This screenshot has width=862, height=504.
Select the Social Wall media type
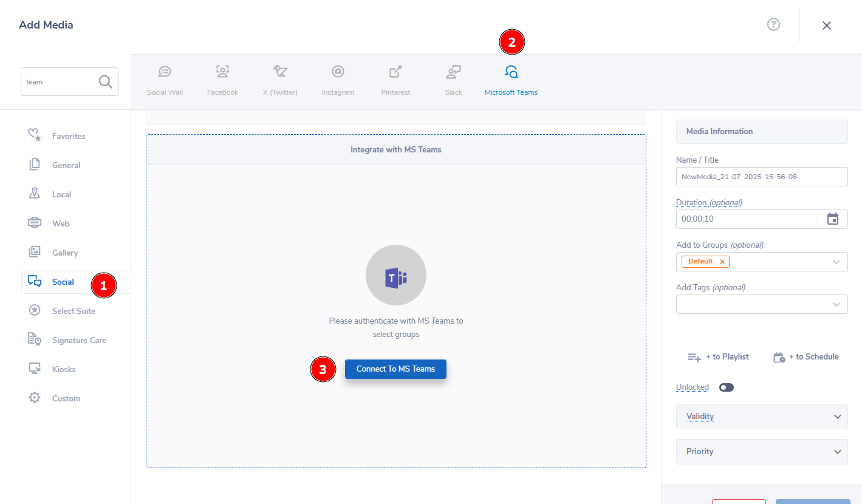pos(165,81)
